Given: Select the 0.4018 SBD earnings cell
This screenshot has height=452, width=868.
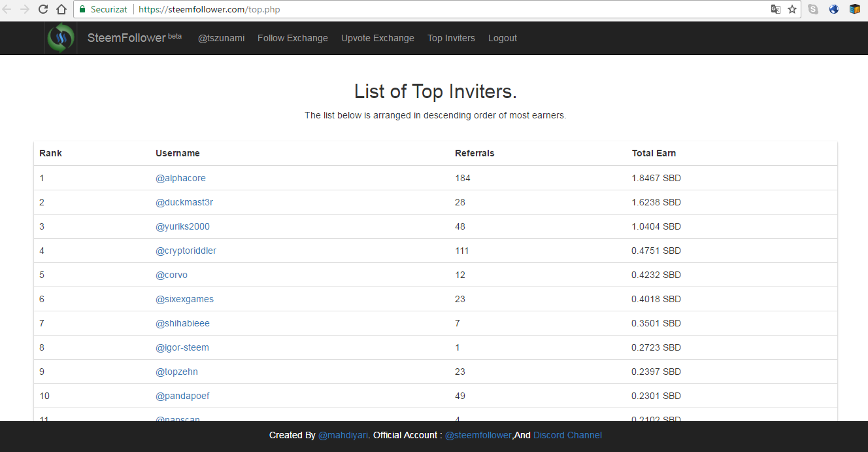Looking at the screenshot, I should coord(656,299).
